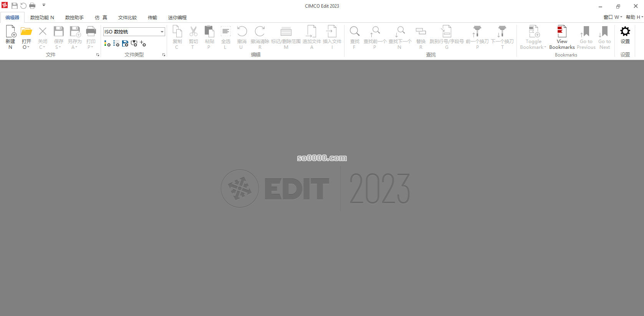
Task: Expand the 文件类型 group dialog launcher
Action: pyautogui.click(x=164, y=55)
